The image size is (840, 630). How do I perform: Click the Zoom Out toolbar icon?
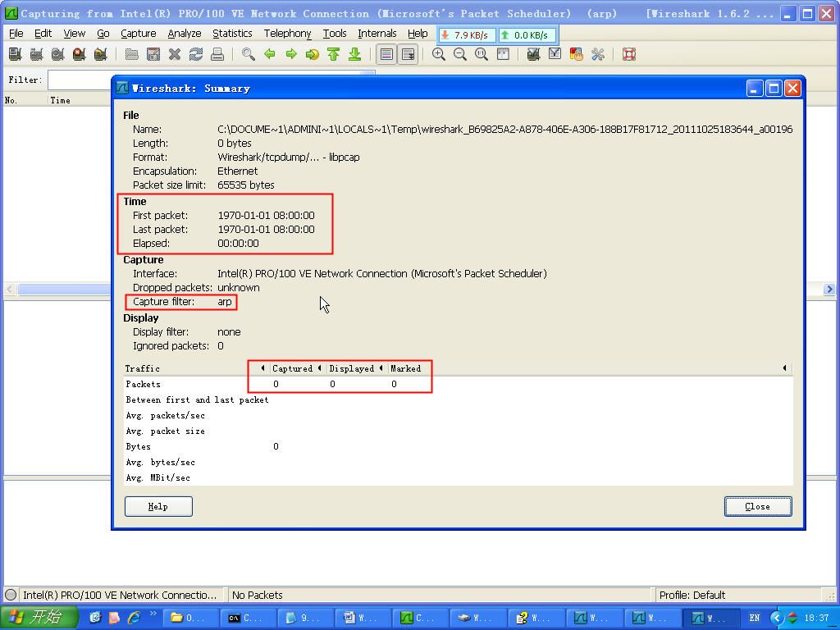460,54
